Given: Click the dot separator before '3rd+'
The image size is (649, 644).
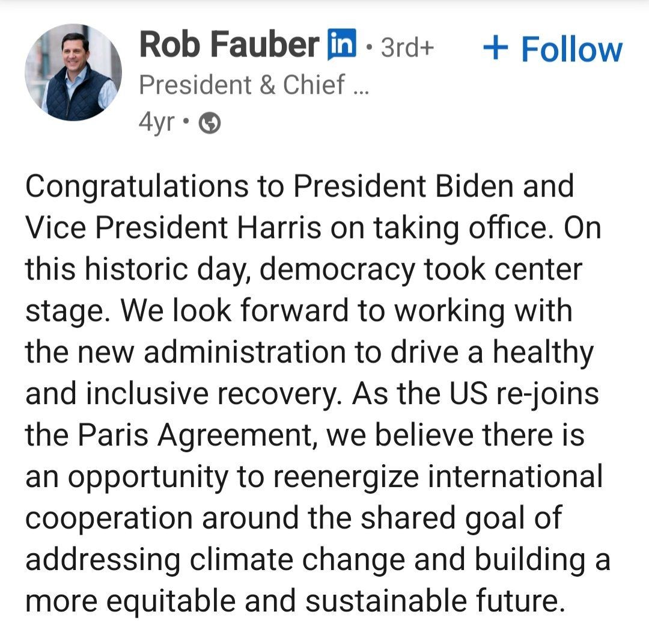Looking at the screenshot, I should point(369,48).
